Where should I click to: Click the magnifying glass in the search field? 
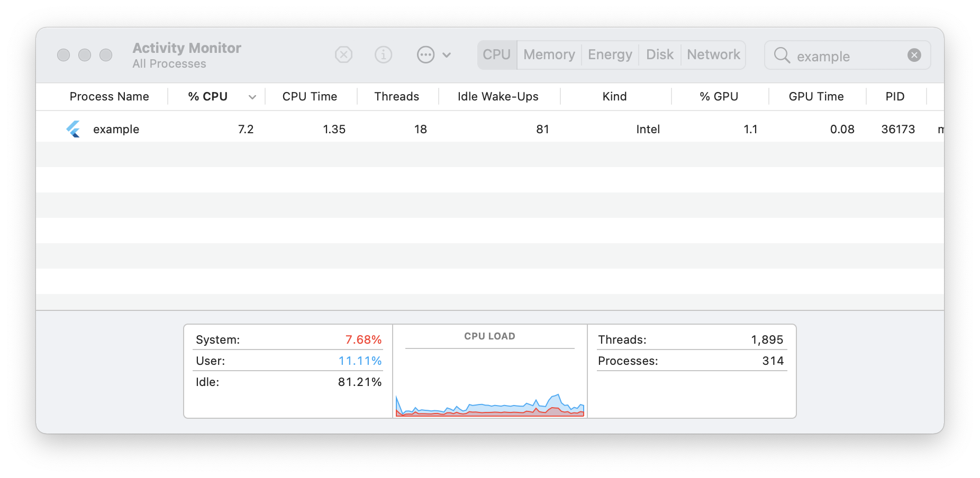pos(782,56)
